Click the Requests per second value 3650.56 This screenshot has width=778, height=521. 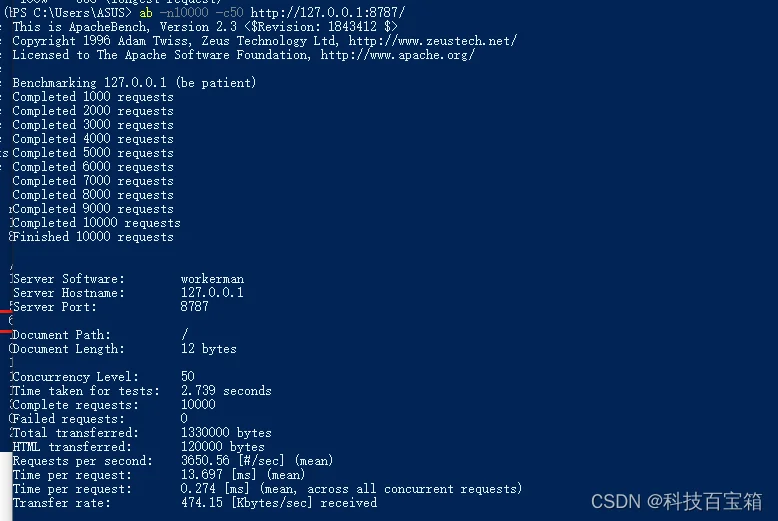coord(205,460)
